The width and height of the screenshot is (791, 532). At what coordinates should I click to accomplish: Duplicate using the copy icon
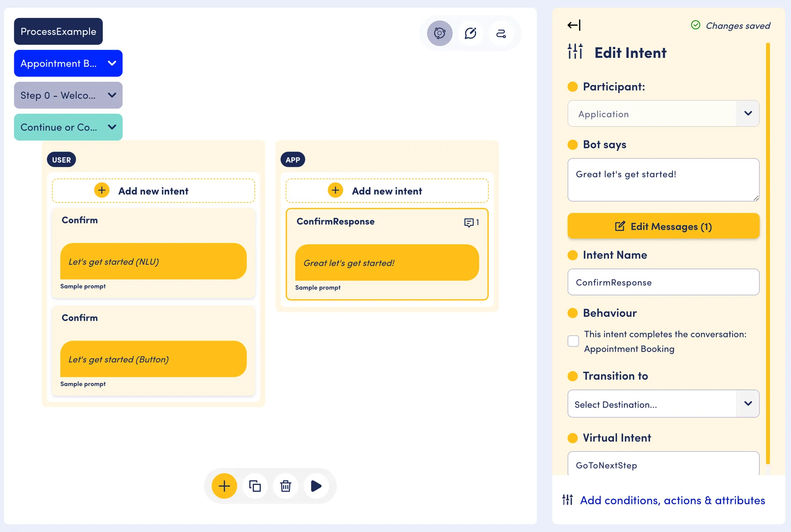point(255,486)
